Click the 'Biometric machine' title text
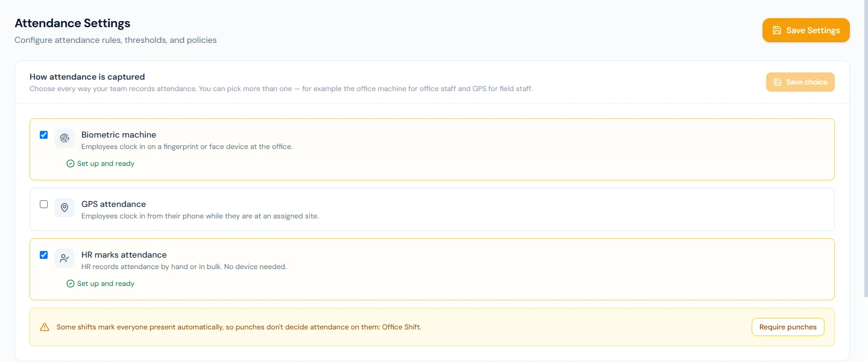 click(x=119, y=135)
